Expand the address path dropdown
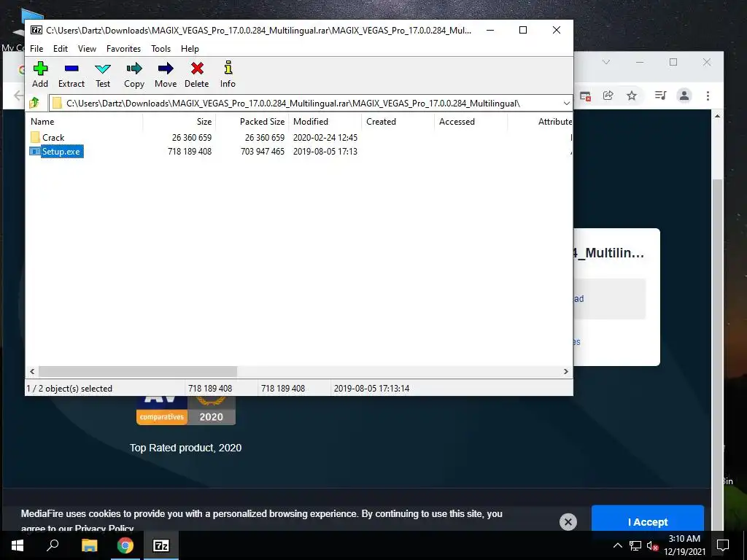747x560 pixels. (566, 104)
